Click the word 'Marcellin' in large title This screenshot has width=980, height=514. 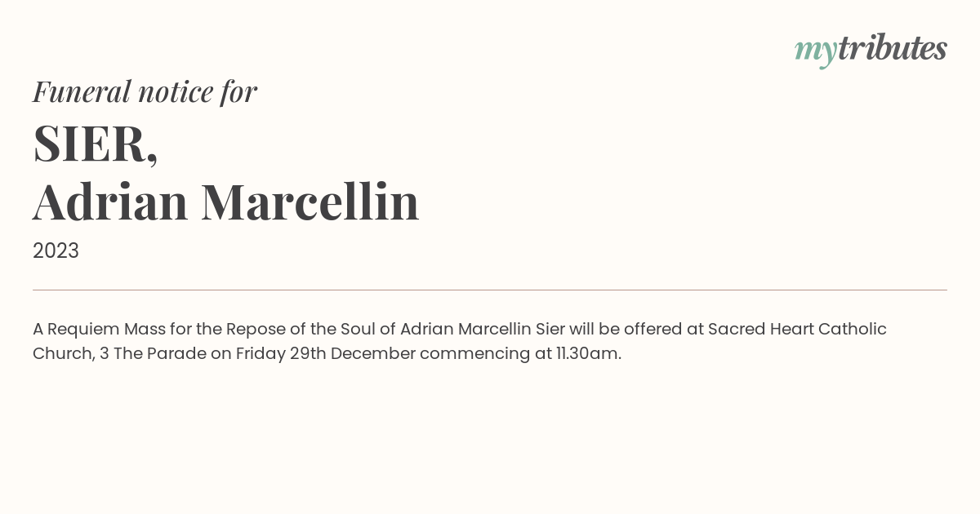click(310, 202)
